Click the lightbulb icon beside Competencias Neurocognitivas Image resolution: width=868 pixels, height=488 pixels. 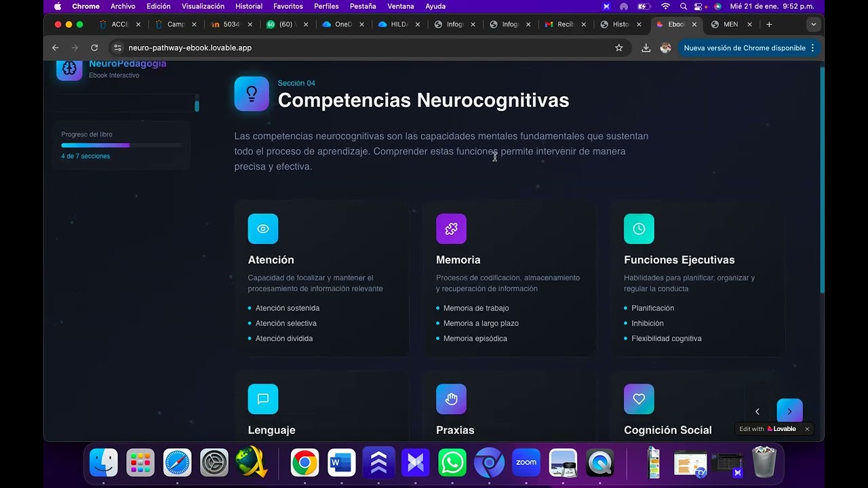pyautogui.click(x=252, y=94)
